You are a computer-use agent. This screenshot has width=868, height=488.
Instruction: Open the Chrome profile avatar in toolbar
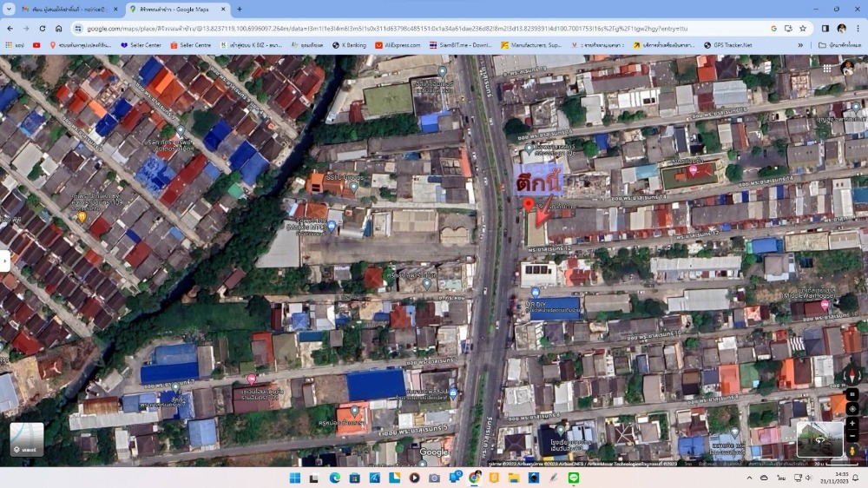coord(841,29)
